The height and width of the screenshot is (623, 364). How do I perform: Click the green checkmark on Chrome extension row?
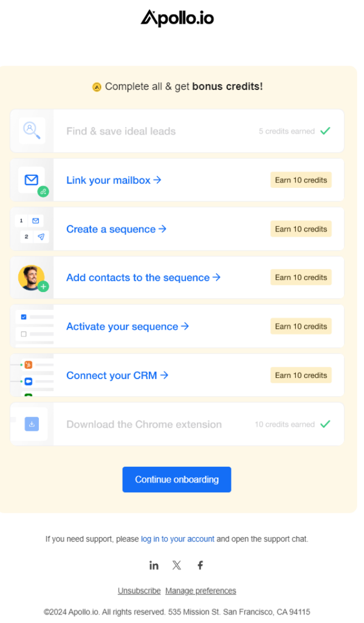pos(326,423)
